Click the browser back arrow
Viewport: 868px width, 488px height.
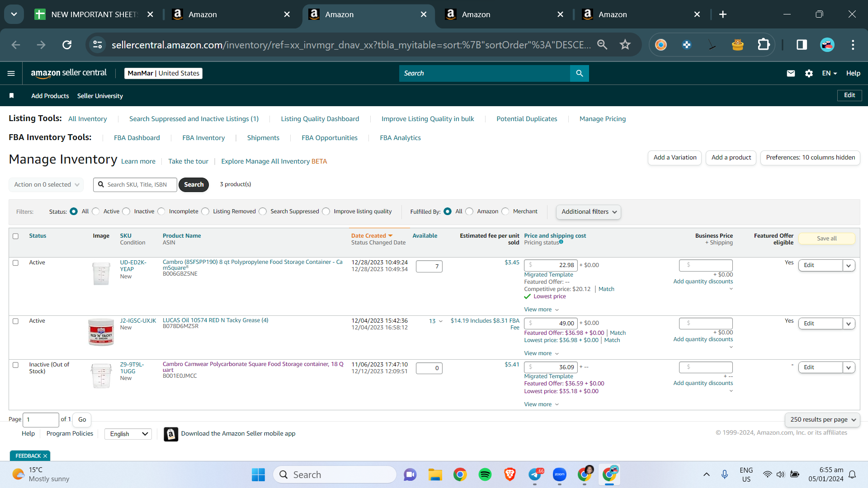[x=16, y=45]
